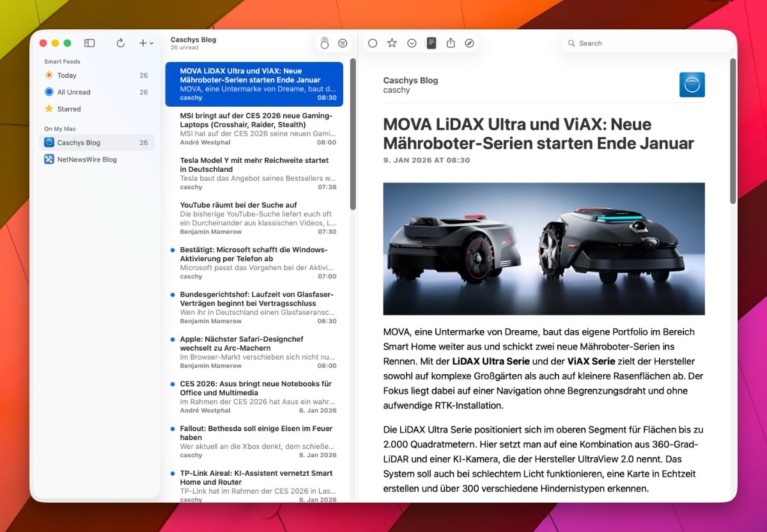Click the Caschys Blog timeline title

click(x=193, y=40)
